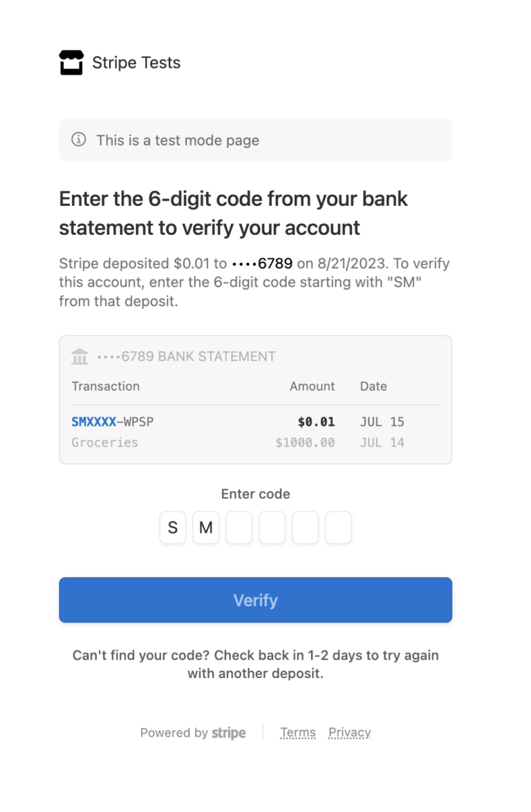Screen dimensions: 531x812
Task: Click the SMXXXX-WPSP transaction code
Action: (113, 422)
